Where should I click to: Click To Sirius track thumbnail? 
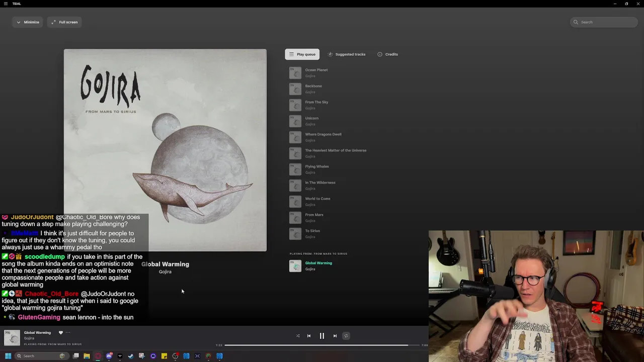tap(295, 234)
